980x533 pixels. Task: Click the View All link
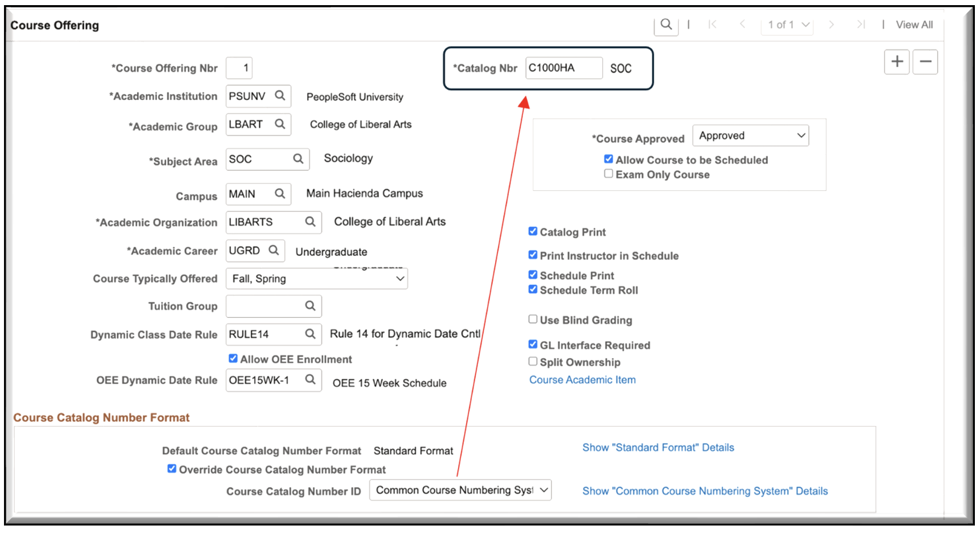[914, 24]
